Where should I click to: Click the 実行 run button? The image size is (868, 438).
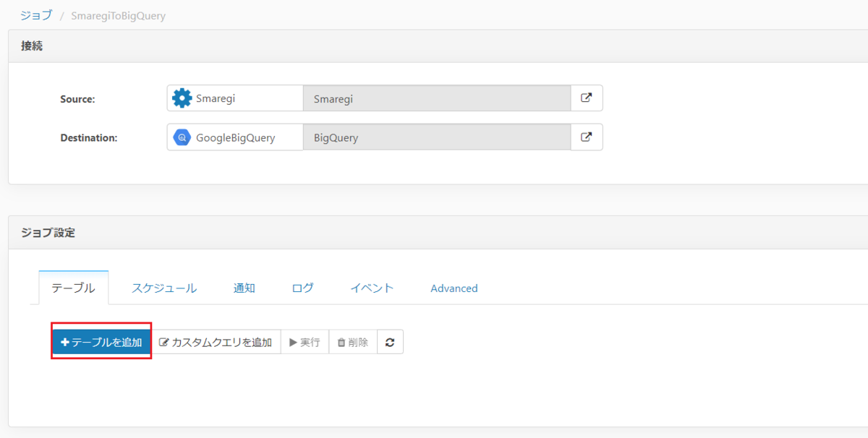[x=305, y=342]
